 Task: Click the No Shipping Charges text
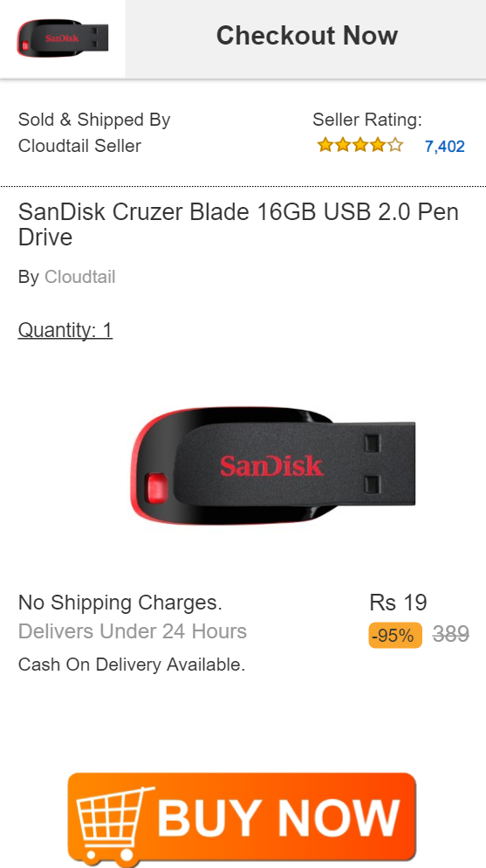pos(120,603)
